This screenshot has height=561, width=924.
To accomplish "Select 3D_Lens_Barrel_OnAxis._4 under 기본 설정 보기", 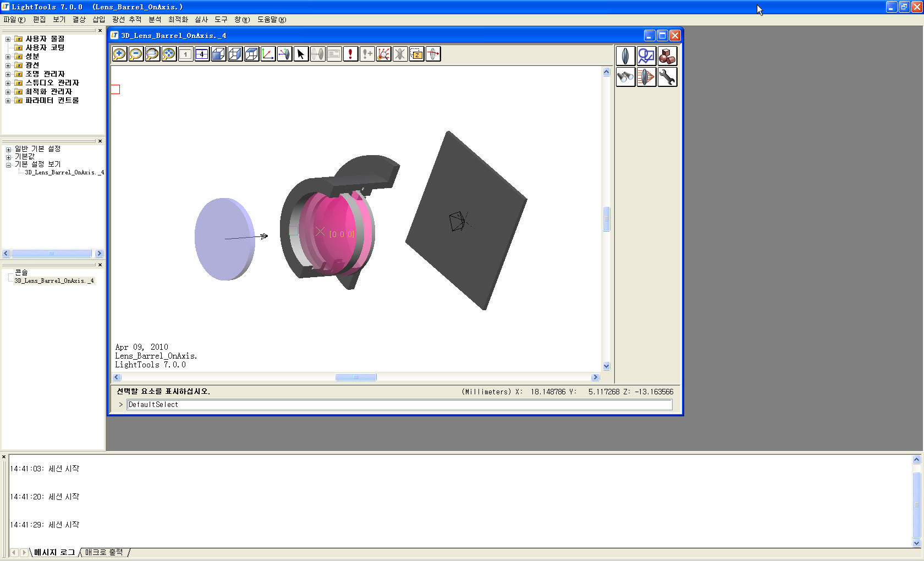I will [x=64, y=173].
